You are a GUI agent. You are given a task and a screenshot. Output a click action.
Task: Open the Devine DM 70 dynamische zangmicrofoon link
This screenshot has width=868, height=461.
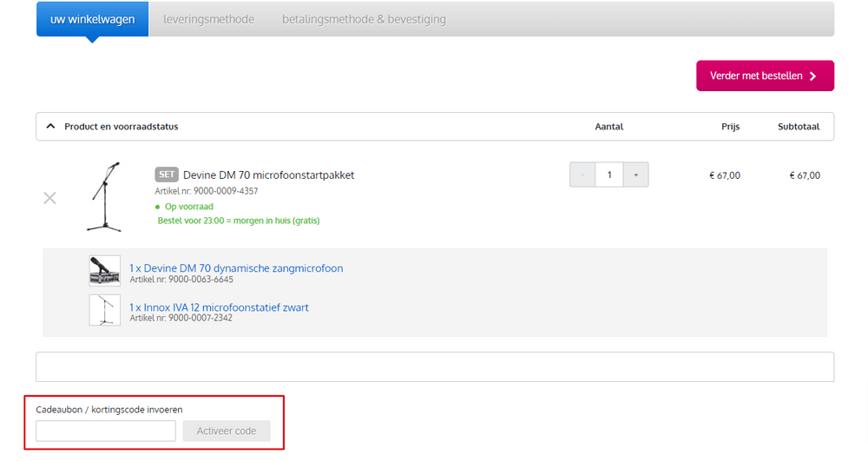pos(236,268)
